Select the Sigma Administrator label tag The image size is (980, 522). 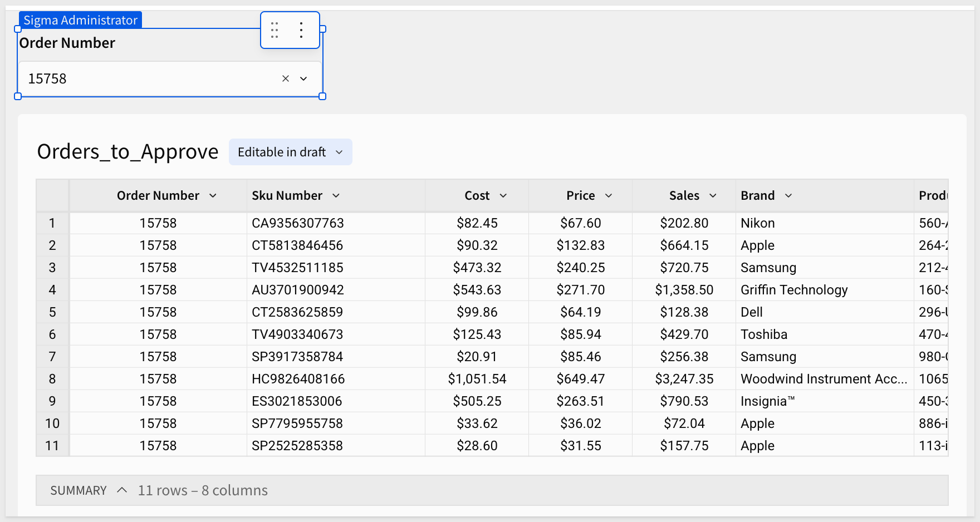click(x=80, y=20)
